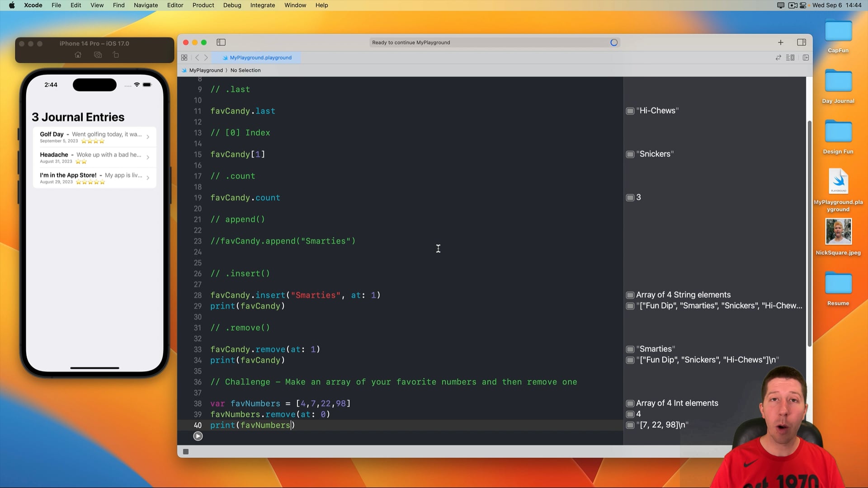This screenshot has width=868, height=488.
Task: Click the results sidebar vertical scrollbar
Action: pyautogui.click(x=809, y=233)
